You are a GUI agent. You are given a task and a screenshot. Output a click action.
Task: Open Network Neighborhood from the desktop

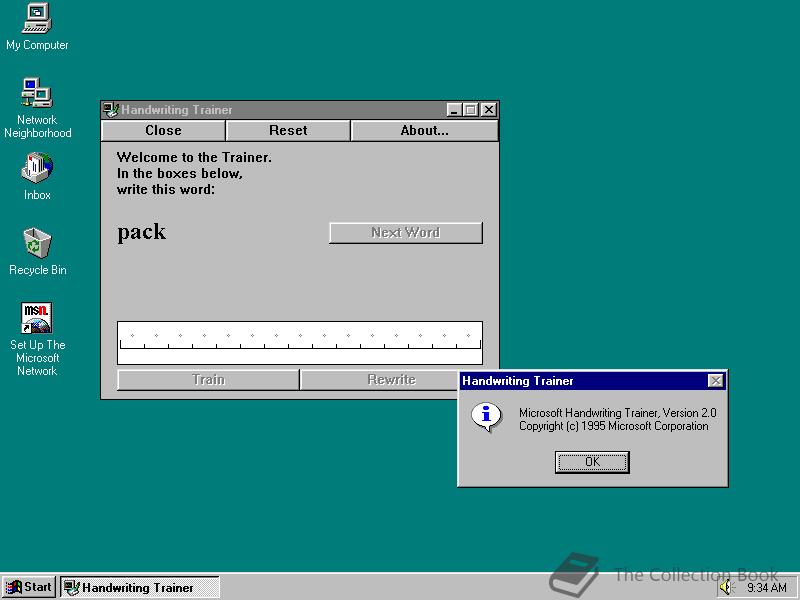point(38,97)
